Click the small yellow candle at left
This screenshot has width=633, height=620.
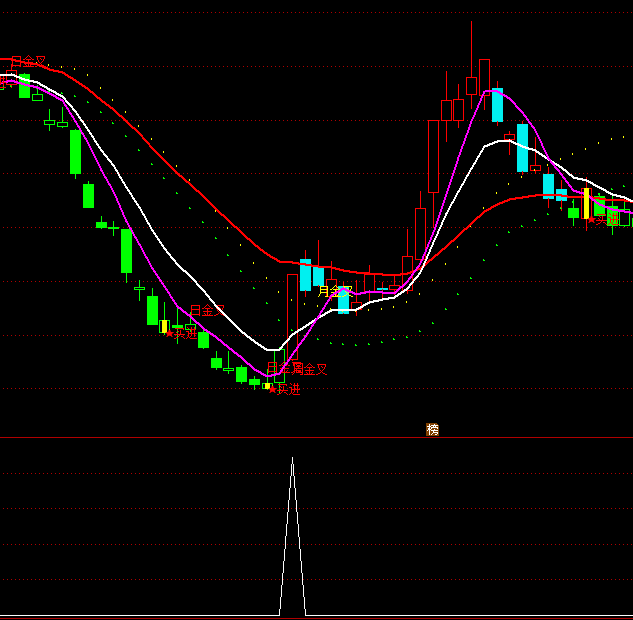(x=164, y=326)
